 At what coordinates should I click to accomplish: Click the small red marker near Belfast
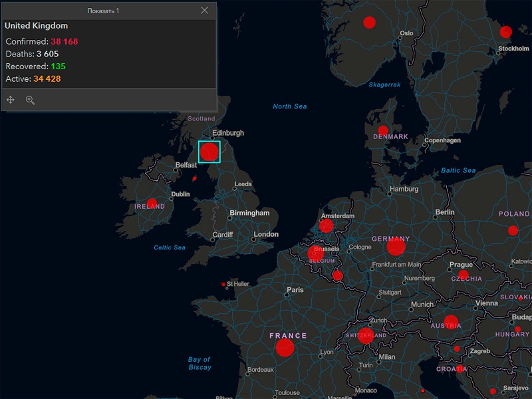pos(194,178)
